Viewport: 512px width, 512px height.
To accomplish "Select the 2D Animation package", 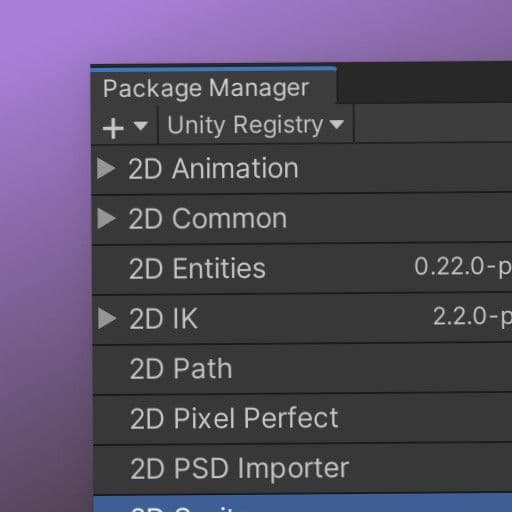I will (x=302, y=169).
